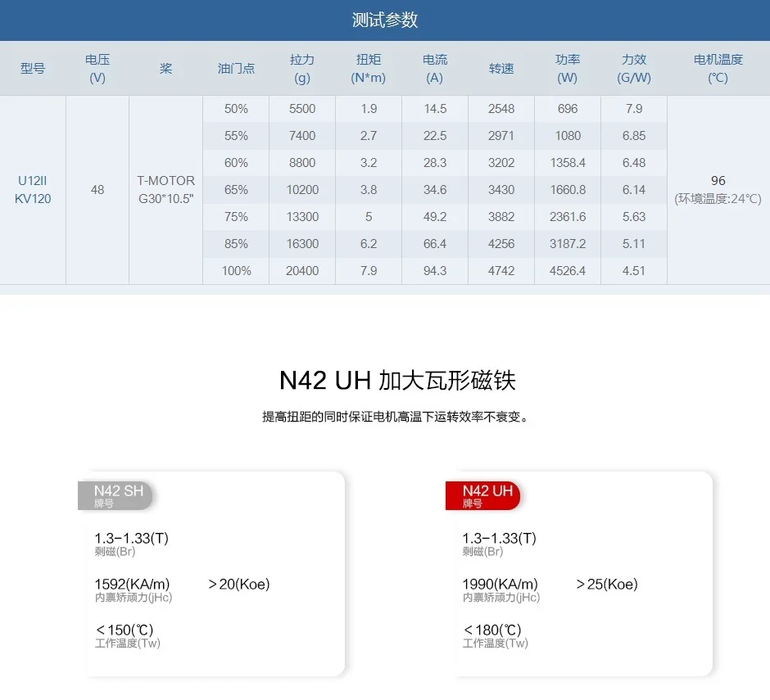The height and width of the screenshot is (700, 770).
Task: Select the 6.2 torque value
Action: [x=369, y=243]
